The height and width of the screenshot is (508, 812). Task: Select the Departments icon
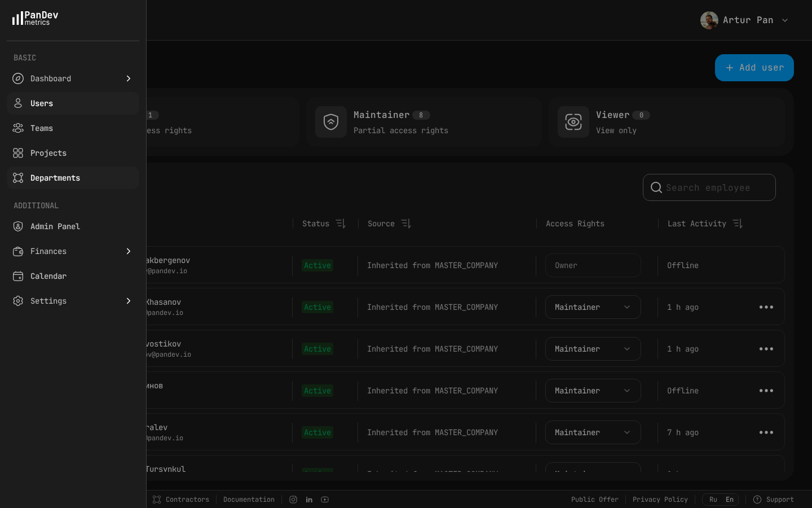[x=18, y=178]
